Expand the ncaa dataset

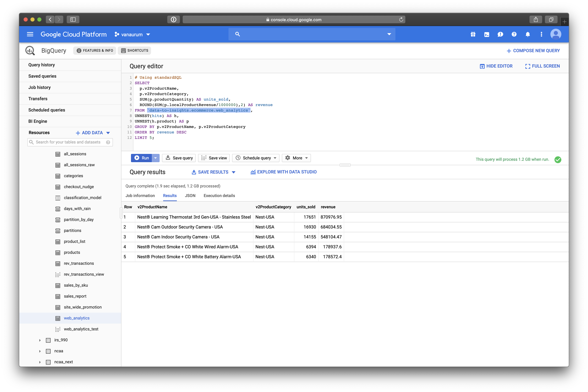pyautogui.click(x=40, y=351)
